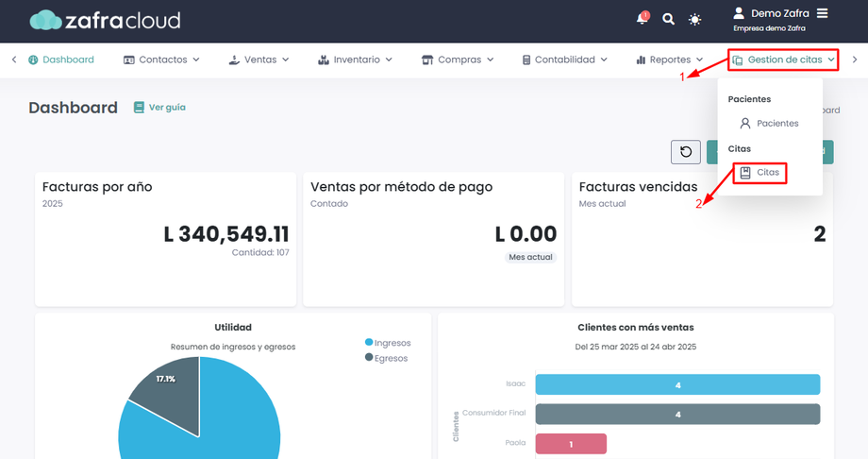This screenshot has width=868, height=459.
Task: Click the L 0.00 amount
Action: tap(526, 234)
